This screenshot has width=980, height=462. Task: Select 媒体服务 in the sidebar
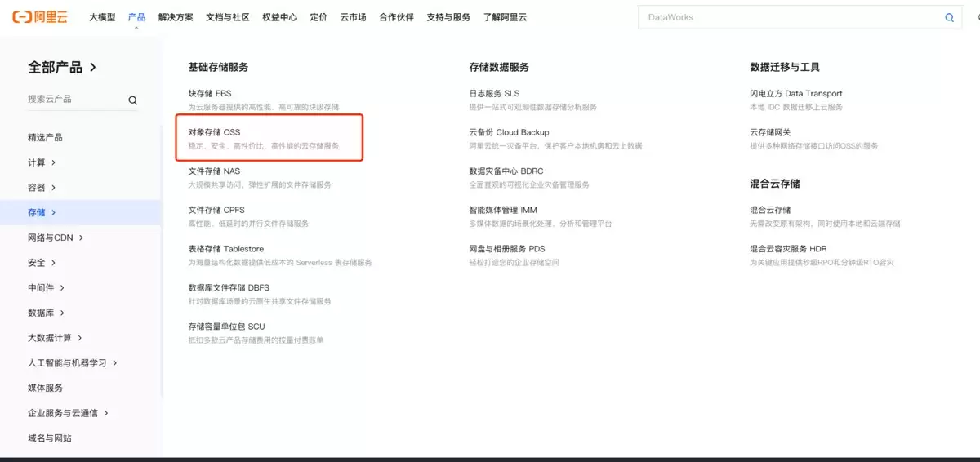(45, 388)
